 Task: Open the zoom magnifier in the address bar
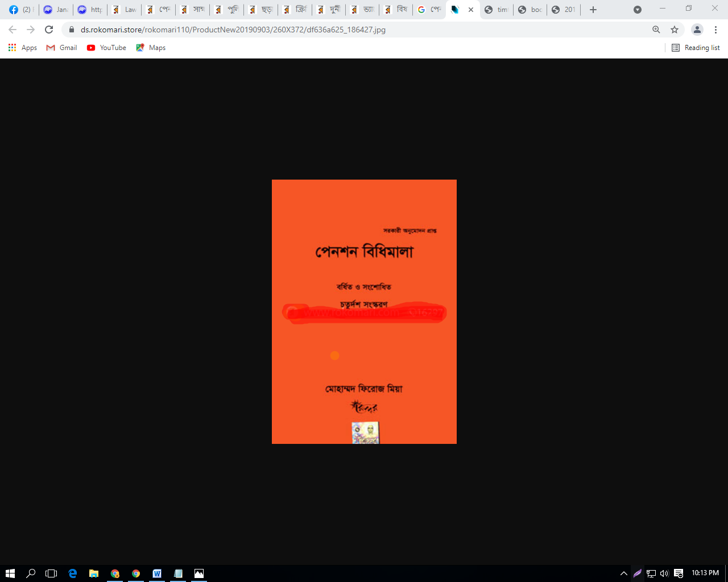click(656, 30)
